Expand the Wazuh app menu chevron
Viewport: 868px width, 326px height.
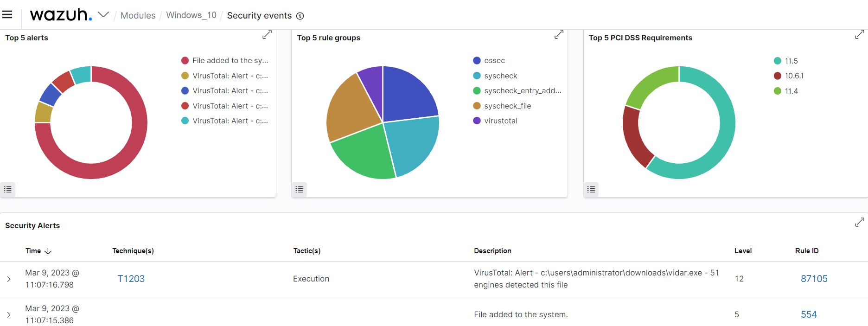(103, 15)
